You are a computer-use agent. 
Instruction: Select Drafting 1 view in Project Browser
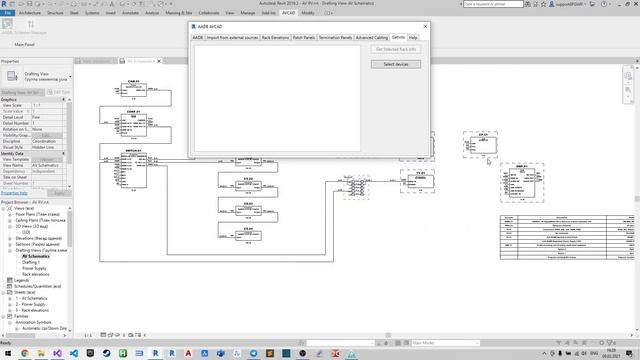31,262
